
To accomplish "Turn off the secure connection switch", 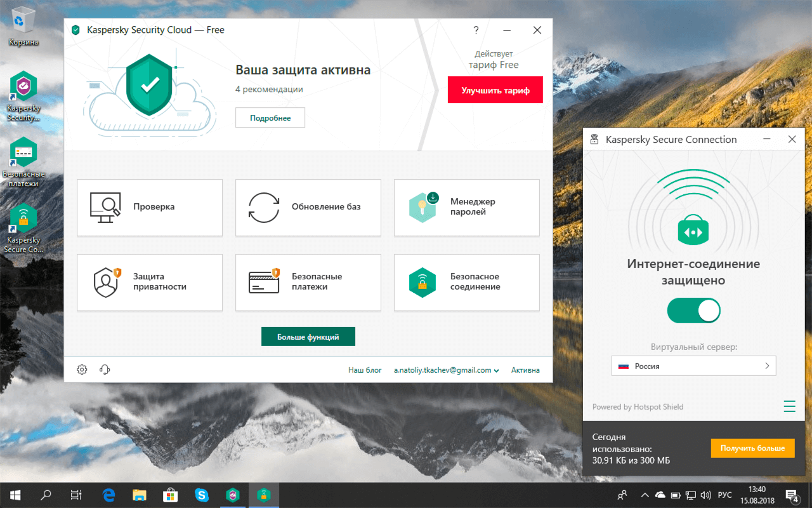I will pyautogui.click(x=693, y=311).
